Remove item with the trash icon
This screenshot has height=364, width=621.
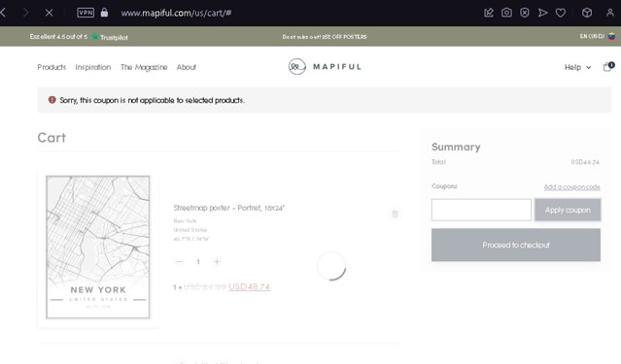coord(395,214)
